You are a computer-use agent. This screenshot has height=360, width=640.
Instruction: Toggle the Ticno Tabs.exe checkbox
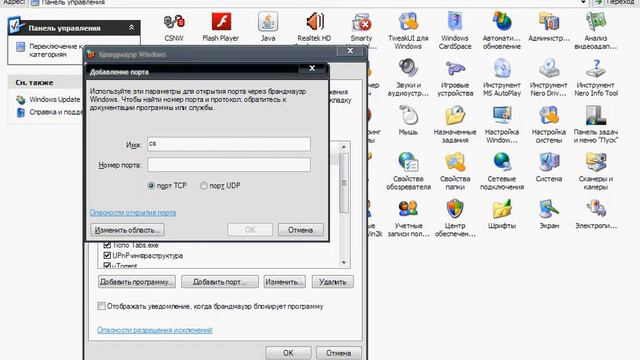107,245
